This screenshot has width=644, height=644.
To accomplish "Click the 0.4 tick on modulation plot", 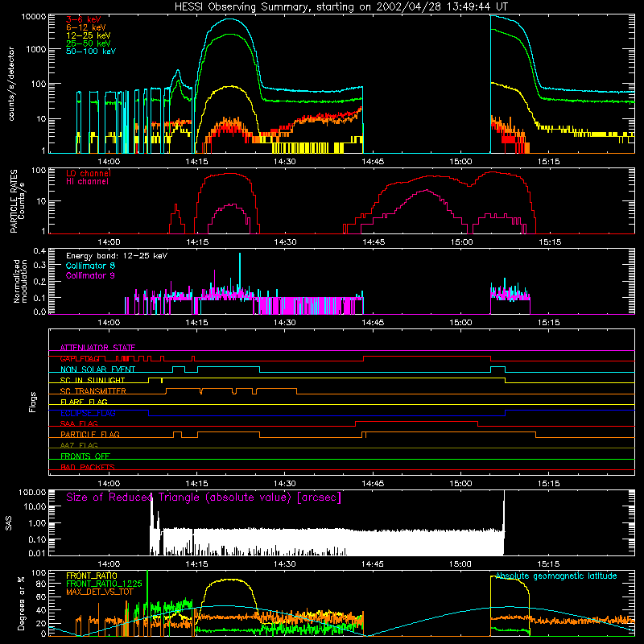I will pos(39,250).
